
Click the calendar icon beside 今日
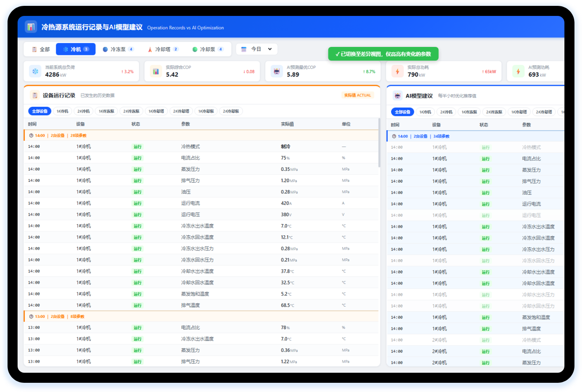pyautogui.click(x=244, y=49)
